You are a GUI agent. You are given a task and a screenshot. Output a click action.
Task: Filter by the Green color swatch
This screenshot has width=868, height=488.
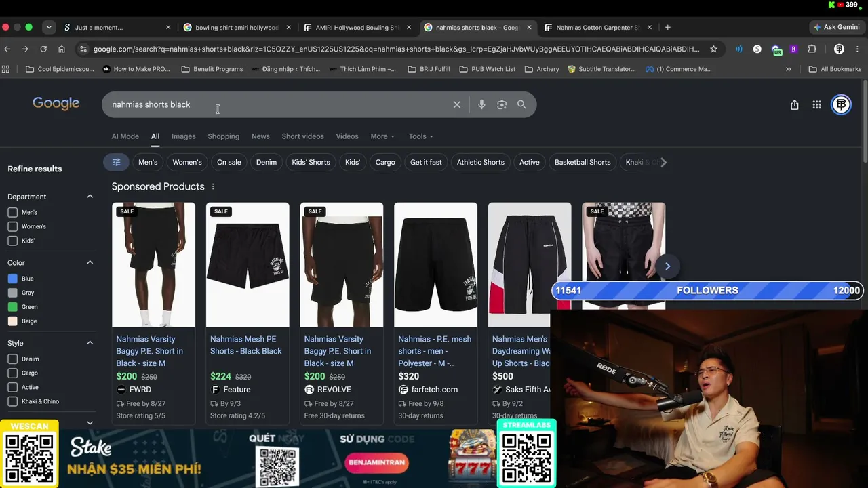point(12,307)
